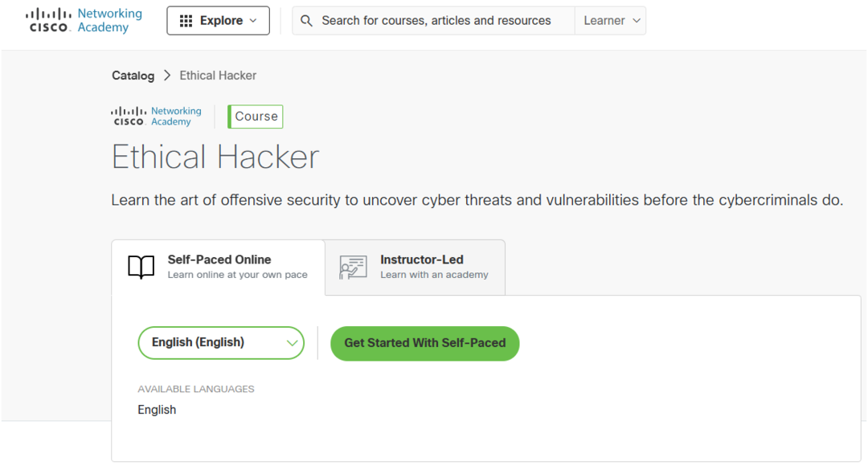Click the Ethical Hacker breadcrumb item

[218, 76]
